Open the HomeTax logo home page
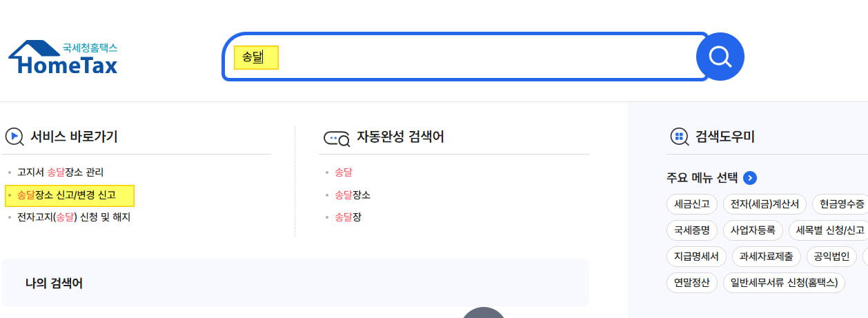The height and width of the screenshot is (318, 868). pos(63,58)
